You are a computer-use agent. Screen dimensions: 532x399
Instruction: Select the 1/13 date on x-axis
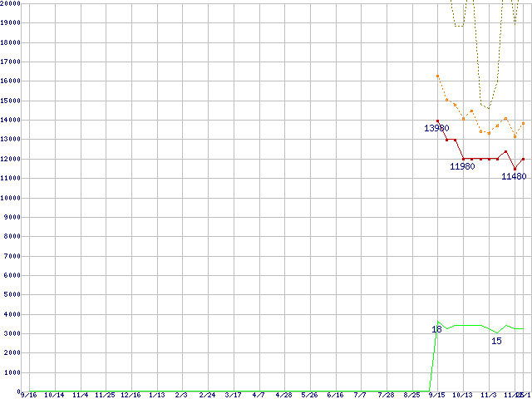tap(156, 395)
